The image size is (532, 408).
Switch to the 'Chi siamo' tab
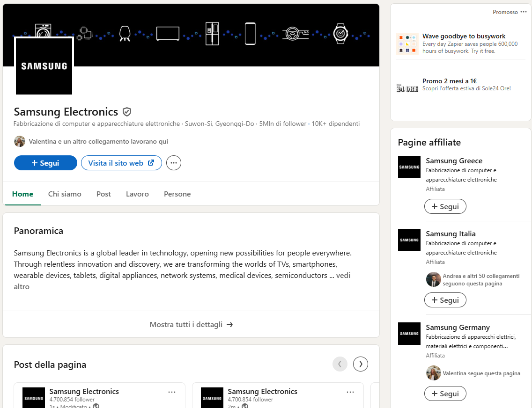coord(64,194)
